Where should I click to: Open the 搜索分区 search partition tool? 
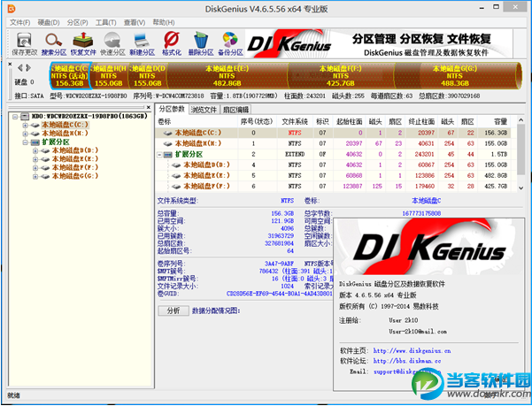click(54, 44)
